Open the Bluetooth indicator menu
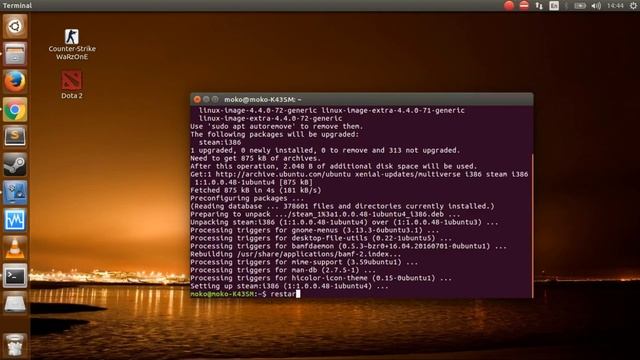 (x=567, y=5)
